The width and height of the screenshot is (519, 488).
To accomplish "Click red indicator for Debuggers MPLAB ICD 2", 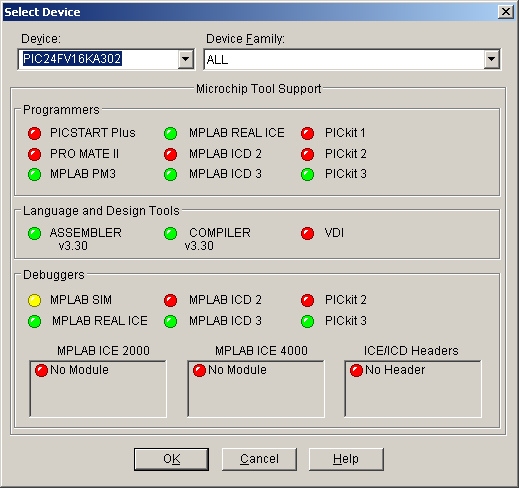I will 171,300.
